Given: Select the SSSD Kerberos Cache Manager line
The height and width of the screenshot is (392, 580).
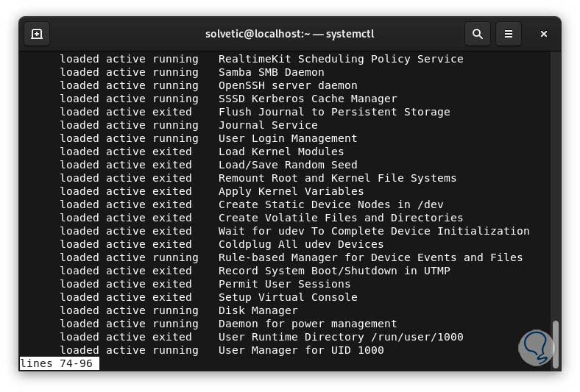Looking at the screenshot, I should point(308,99).
